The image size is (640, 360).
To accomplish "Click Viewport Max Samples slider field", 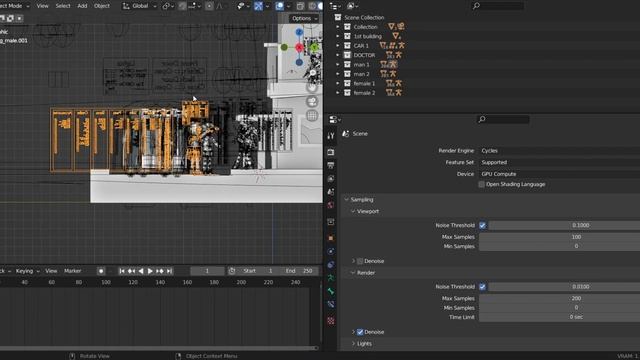I will pos(560,237).
